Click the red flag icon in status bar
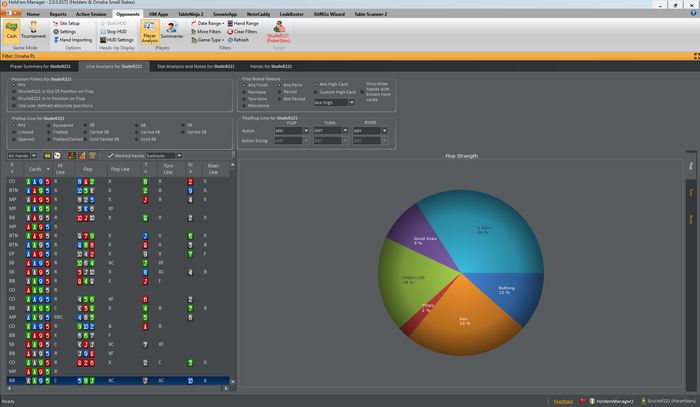This screenshot has height=407, width=700. (583, 401)
